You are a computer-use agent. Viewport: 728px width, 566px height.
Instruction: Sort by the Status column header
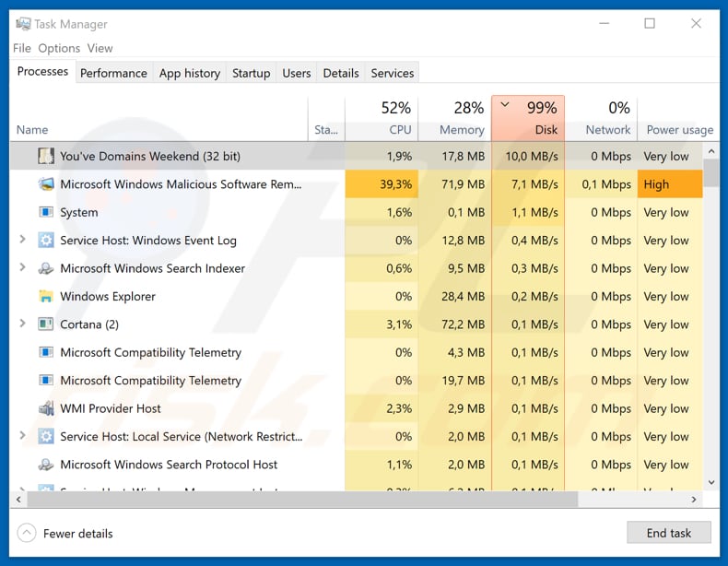(326, 119)
